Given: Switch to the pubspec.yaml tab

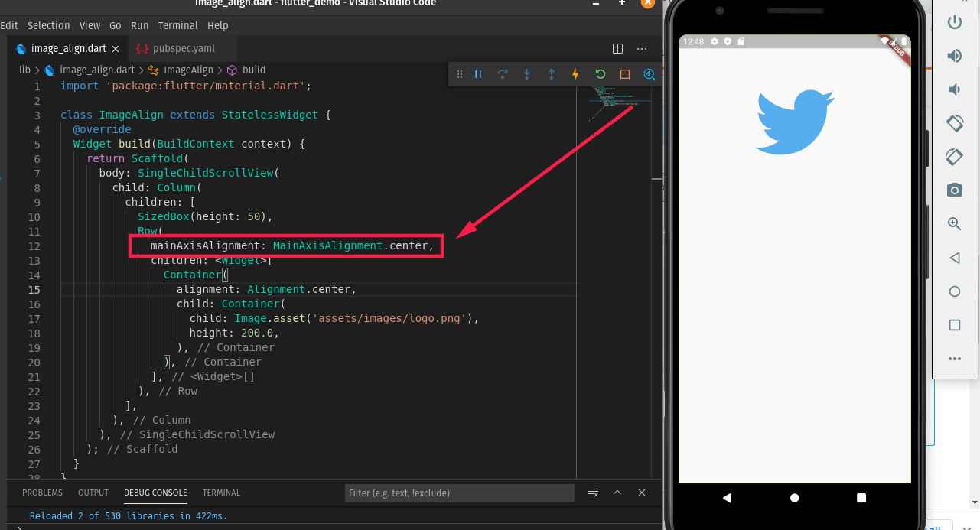Looking at the screenshot, I should point(184,48).
